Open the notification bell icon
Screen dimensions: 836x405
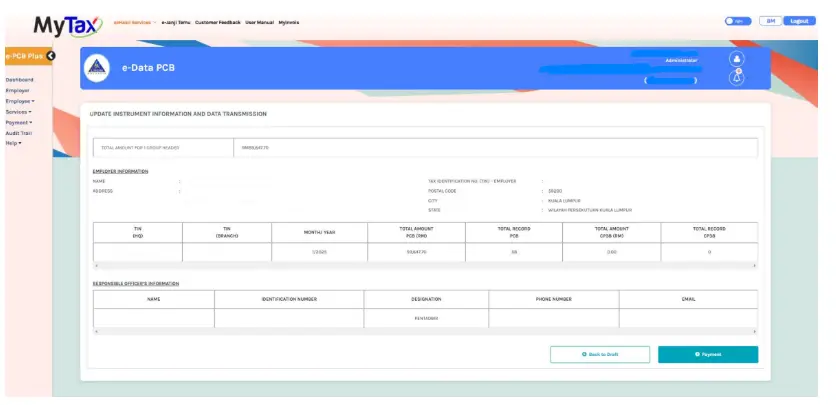[737, 77]
